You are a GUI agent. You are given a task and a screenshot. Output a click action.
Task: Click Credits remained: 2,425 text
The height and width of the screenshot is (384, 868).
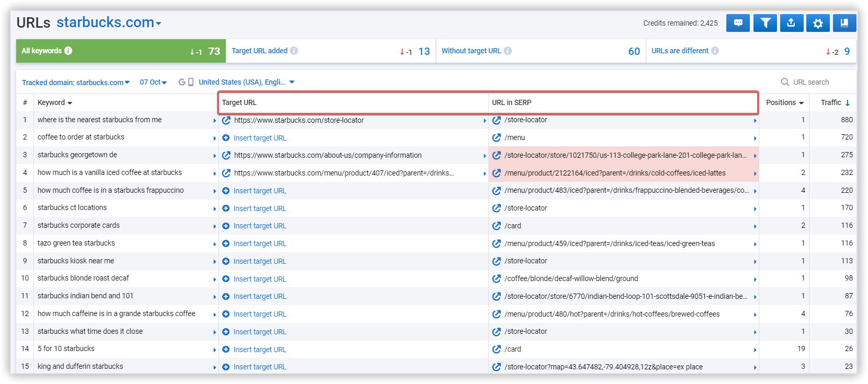click(x=680, y=23)
